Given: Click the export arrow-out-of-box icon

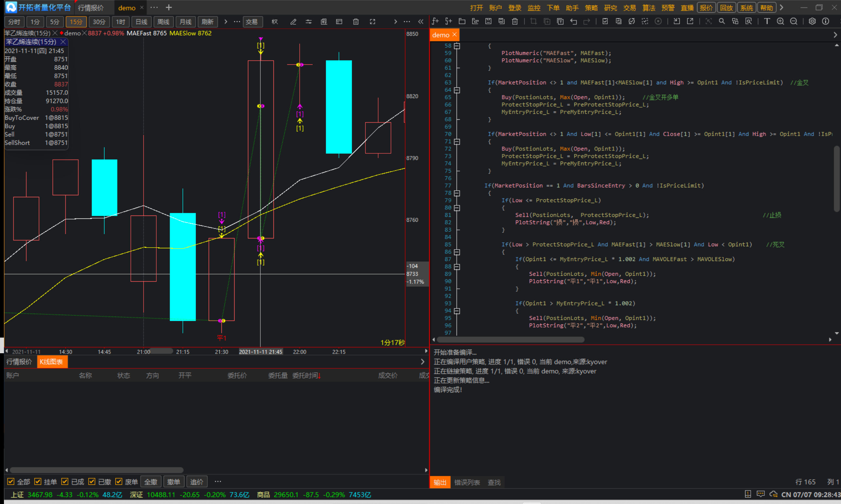Looking at the screenshot, I should (690, 21).
